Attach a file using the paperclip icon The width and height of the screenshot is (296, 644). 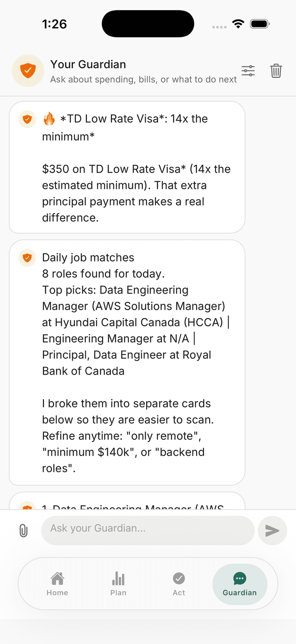23,531
